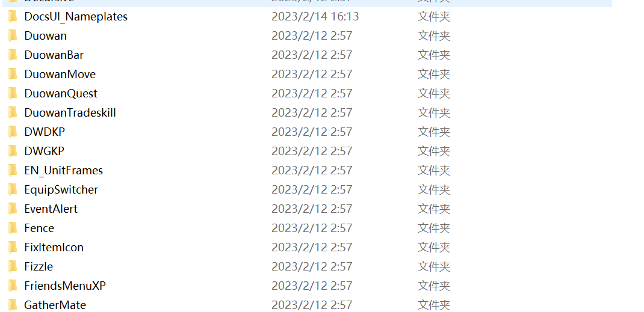This screenshot has width=644, height=312.
Task: Select the modified date of Fence row
Action: coord(312,228)
